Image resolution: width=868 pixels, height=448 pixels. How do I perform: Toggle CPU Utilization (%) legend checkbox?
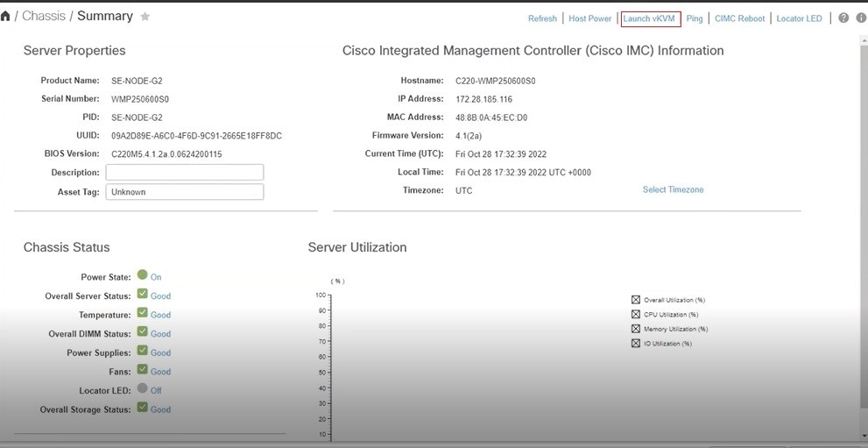click(x=636, y=315)
